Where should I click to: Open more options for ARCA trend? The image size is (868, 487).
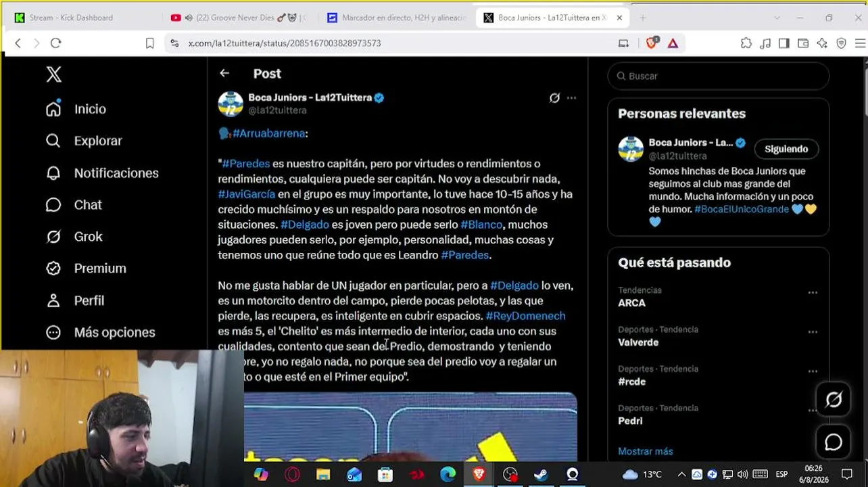click(x=813, y=293)
